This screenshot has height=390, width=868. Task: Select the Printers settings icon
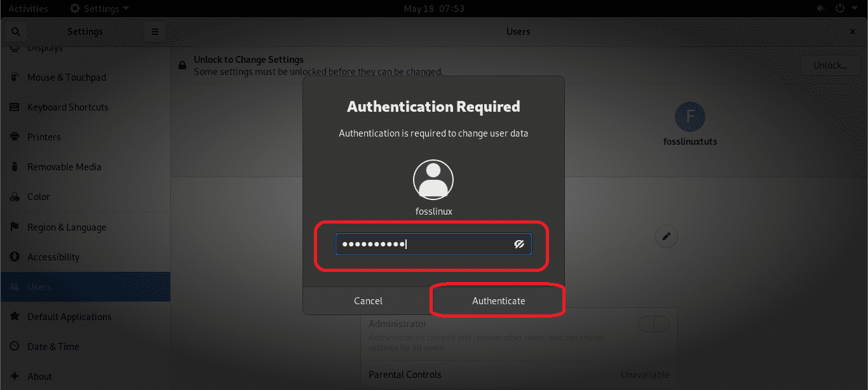14,137
